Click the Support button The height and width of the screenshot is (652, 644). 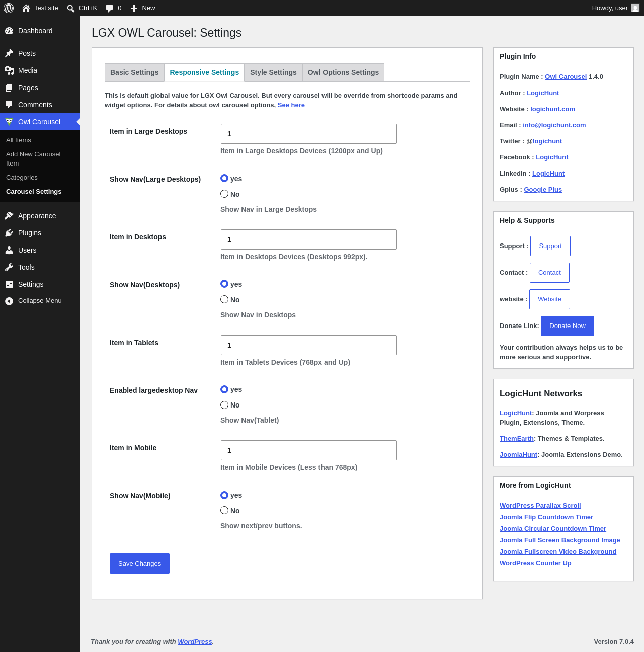point(550,246)
